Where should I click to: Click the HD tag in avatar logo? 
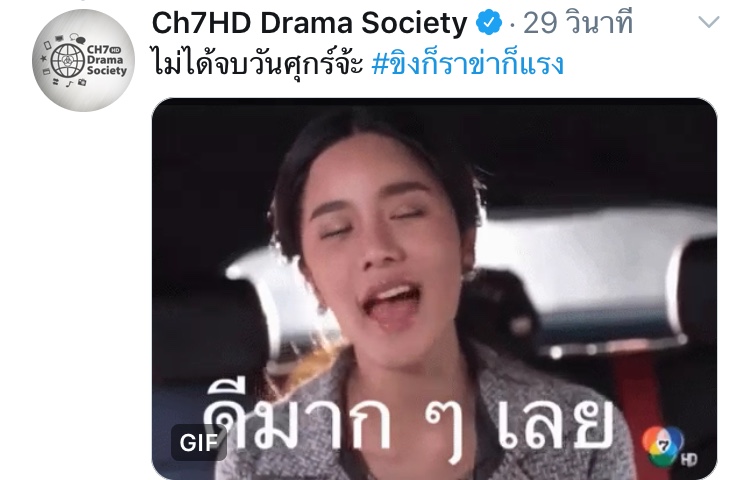115,50
